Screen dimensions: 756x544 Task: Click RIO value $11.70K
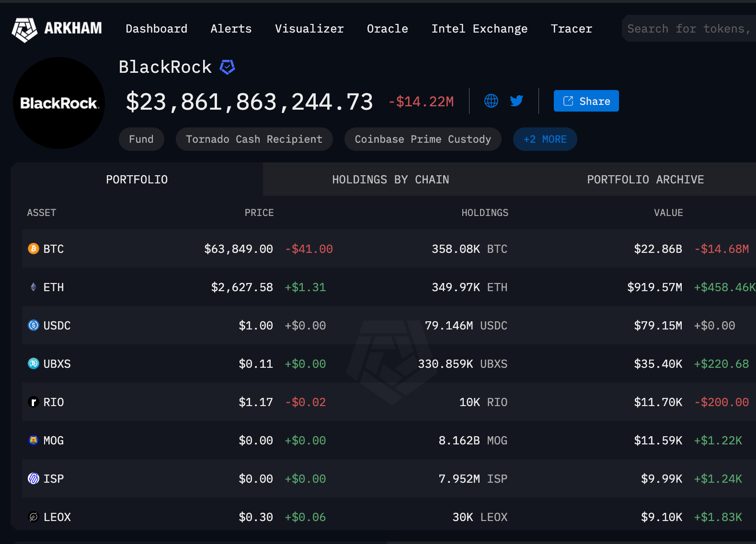click(x=658, y=402)
